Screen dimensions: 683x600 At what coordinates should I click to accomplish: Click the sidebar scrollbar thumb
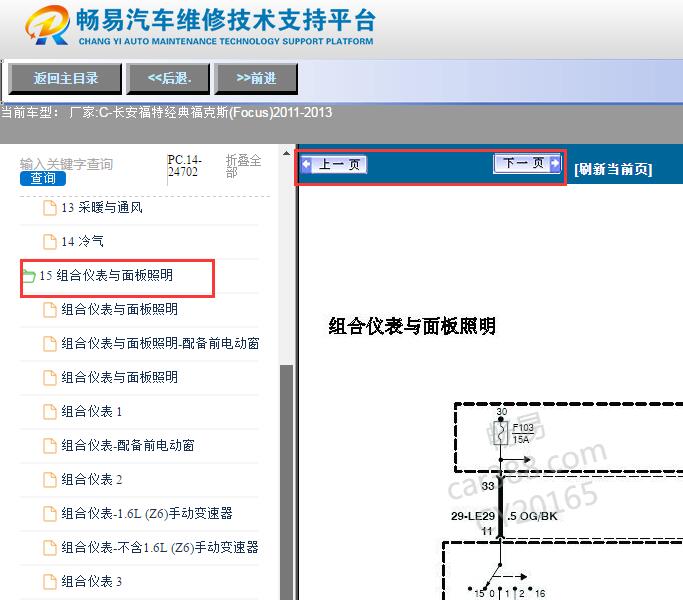[x=286, y=481]
